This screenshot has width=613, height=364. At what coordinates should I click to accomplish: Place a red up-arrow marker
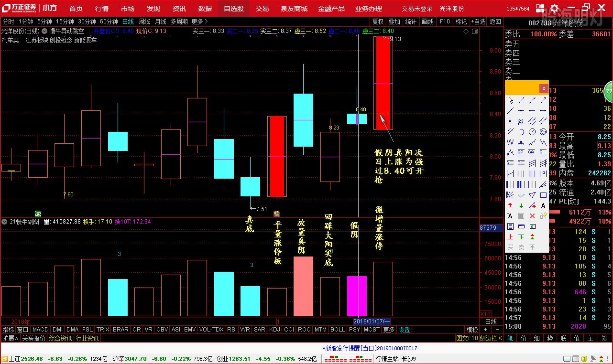pyautogui.click(x=511, y=205)
